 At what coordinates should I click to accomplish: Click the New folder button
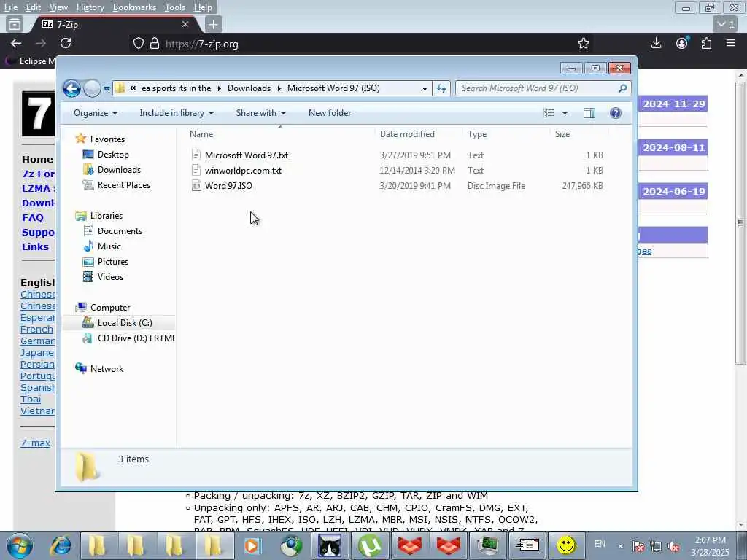tap(330, 113)
